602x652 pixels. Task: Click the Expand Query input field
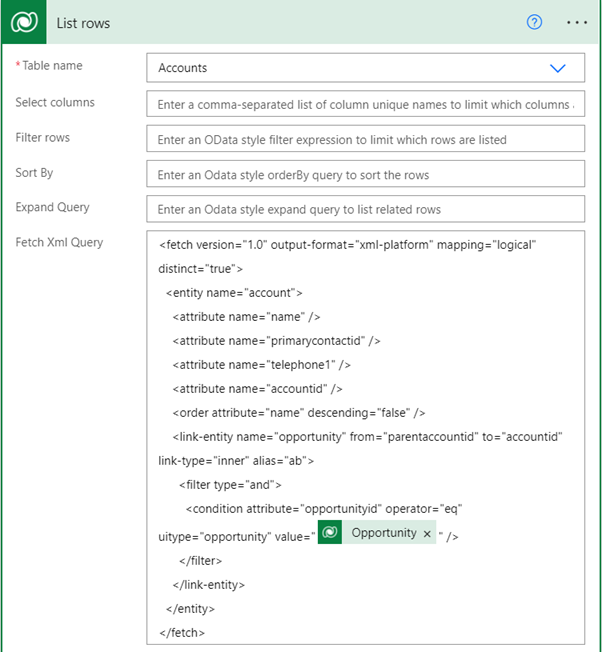[365, 209]
